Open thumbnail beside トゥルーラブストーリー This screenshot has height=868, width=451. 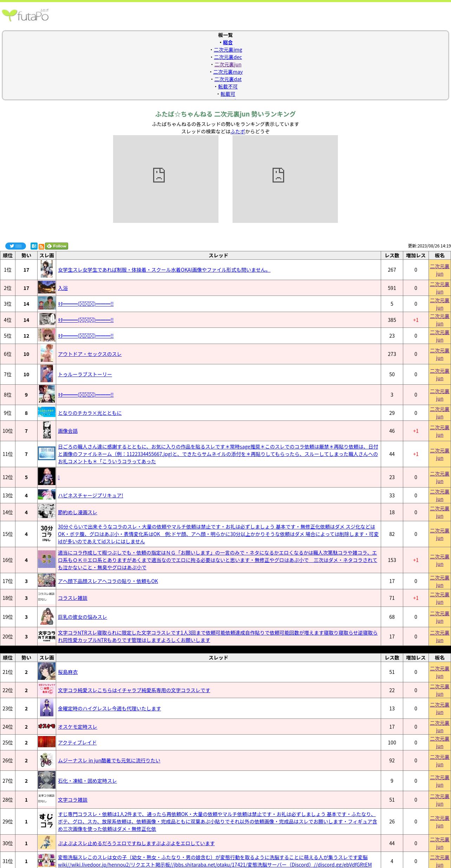pyautogui.click(x=47, y=374)
